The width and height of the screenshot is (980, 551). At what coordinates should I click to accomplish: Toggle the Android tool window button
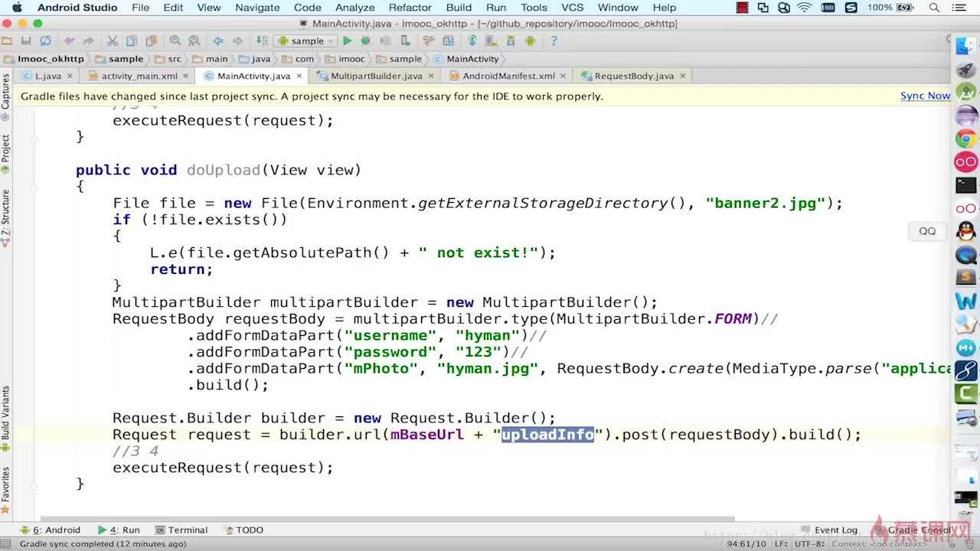(x=50, y=530)
